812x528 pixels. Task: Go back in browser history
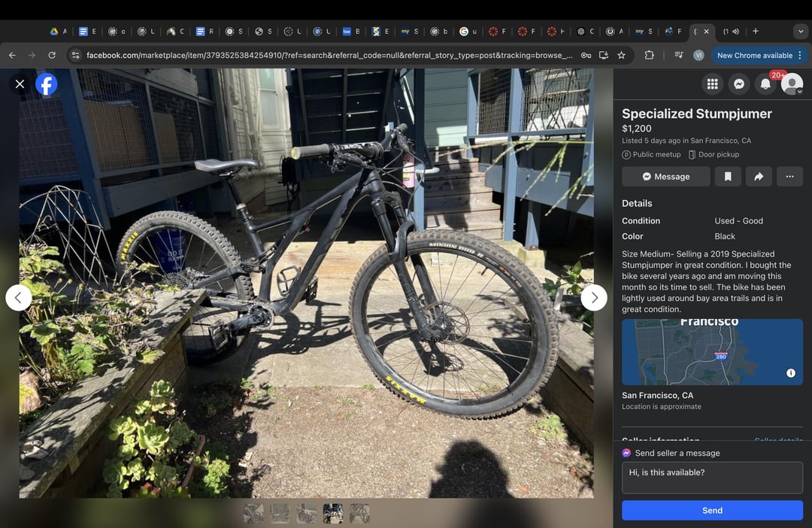click(12, 55)
